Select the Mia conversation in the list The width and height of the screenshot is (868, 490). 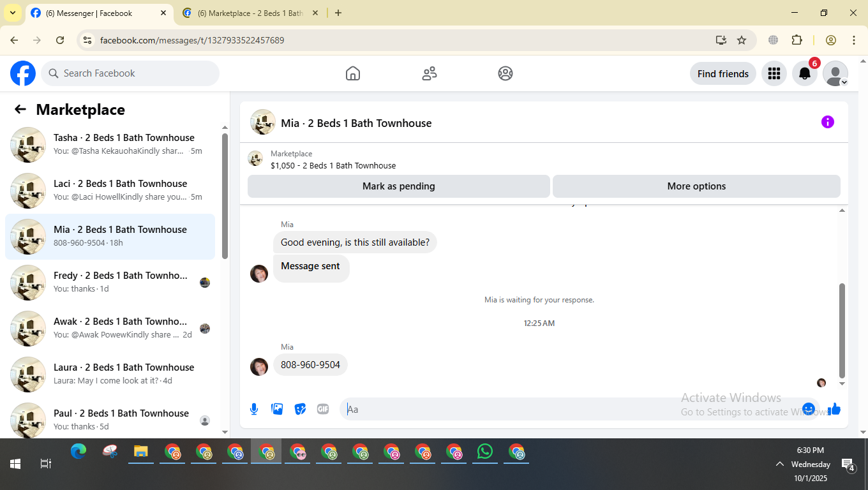tap(110, 237)
